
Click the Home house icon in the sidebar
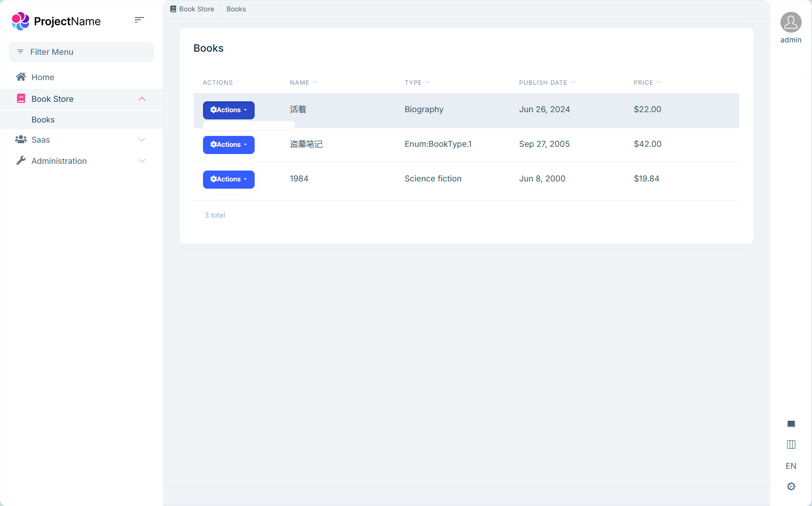[21, 77]
